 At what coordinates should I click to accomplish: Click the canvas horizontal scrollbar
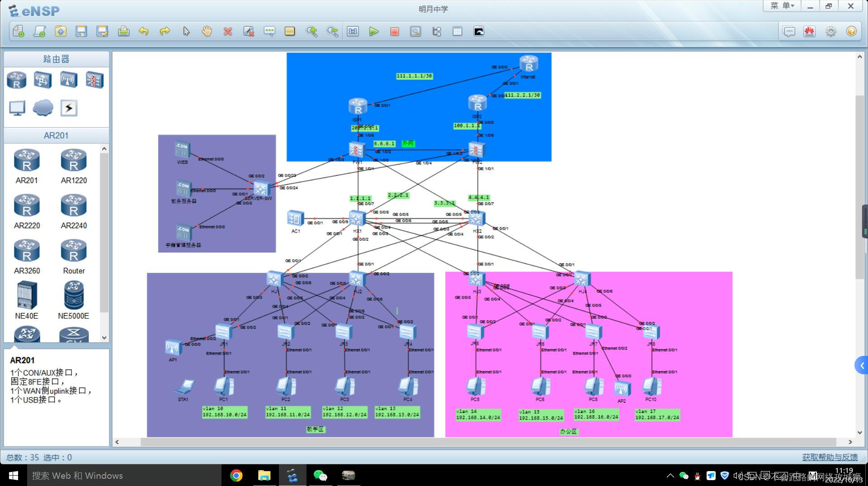coord(488,442)
